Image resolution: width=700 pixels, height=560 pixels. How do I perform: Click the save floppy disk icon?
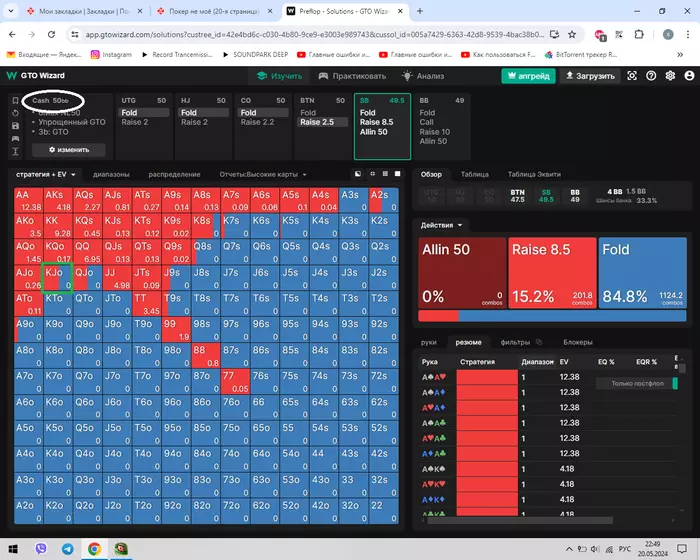pyautogui.click(x=15, y=125)
